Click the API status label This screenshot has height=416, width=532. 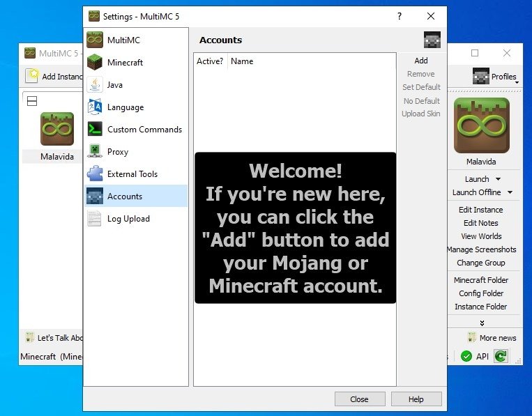click(x=482, y=356)
